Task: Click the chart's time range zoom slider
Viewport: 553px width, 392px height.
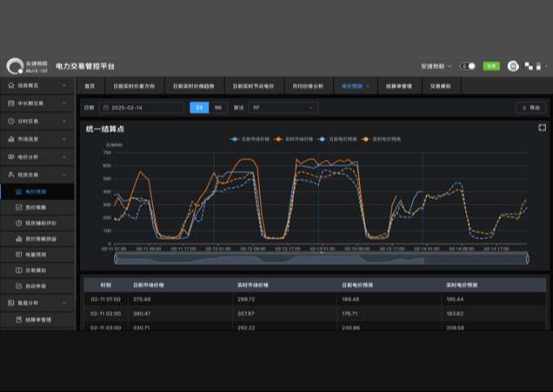Action: tap(321, 258)
